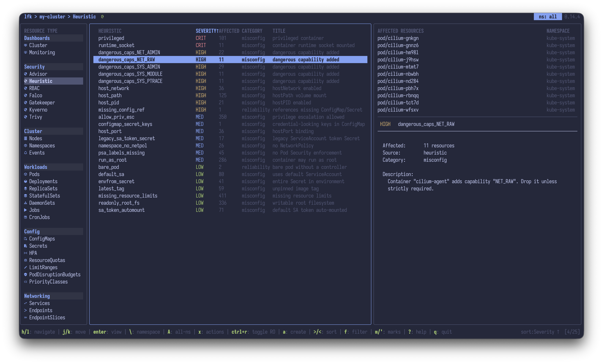
Task: Click the Nodes icon
Action: [x=25, y=138]
